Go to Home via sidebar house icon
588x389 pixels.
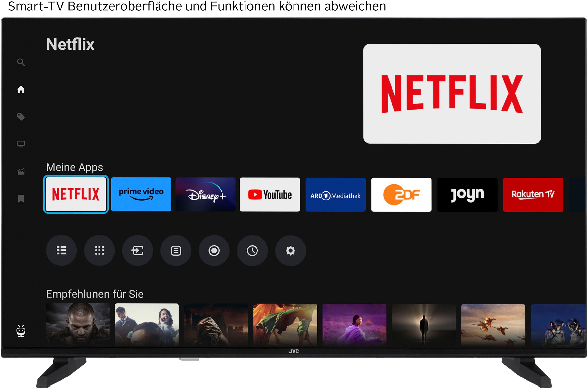point(21,90)
